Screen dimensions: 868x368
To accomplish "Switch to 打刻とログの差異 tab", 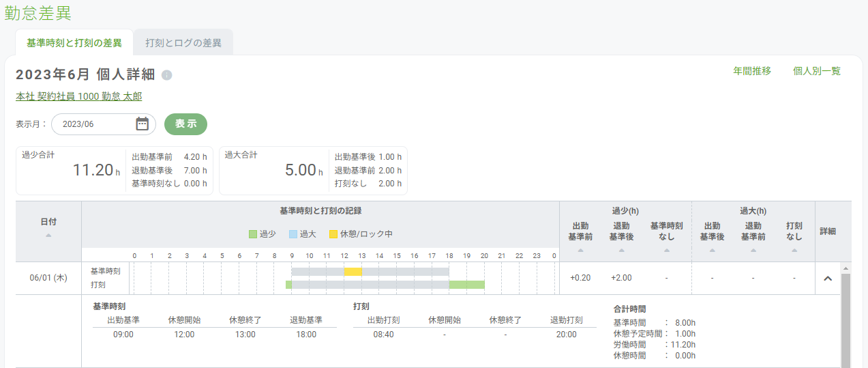I will [183, 43].
